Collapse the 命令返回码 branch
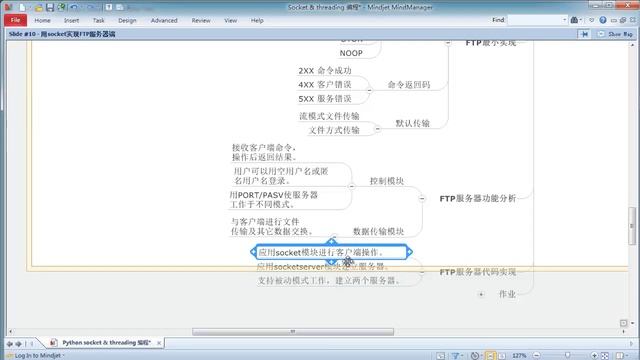Screen dimensions: 640x360 click(x=369, y=90)
